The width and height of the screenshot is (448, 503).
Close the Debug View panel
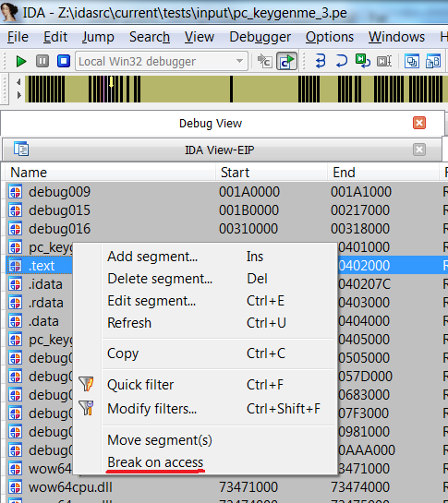pyautogui.click(x=419, y=123)
